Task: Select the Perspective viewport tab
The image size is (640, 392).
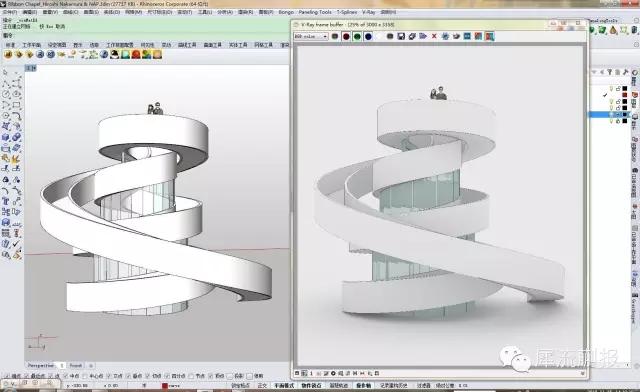Action: coord(40,365)
